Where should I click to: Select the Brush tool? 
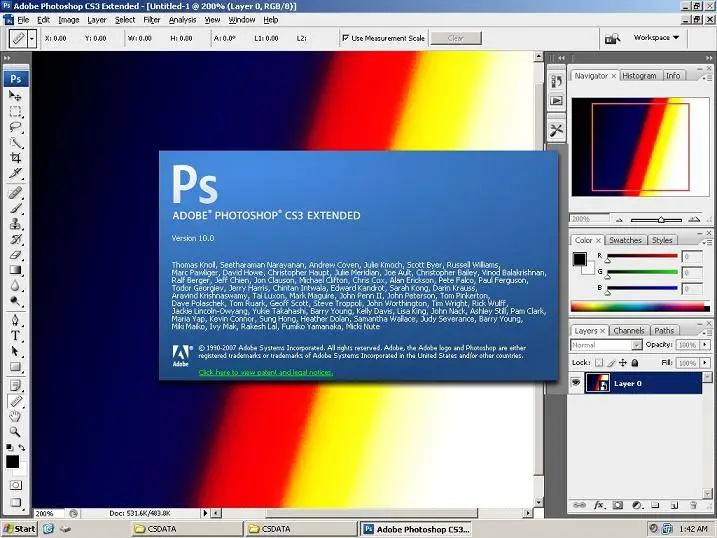click(x=15, y=208)
